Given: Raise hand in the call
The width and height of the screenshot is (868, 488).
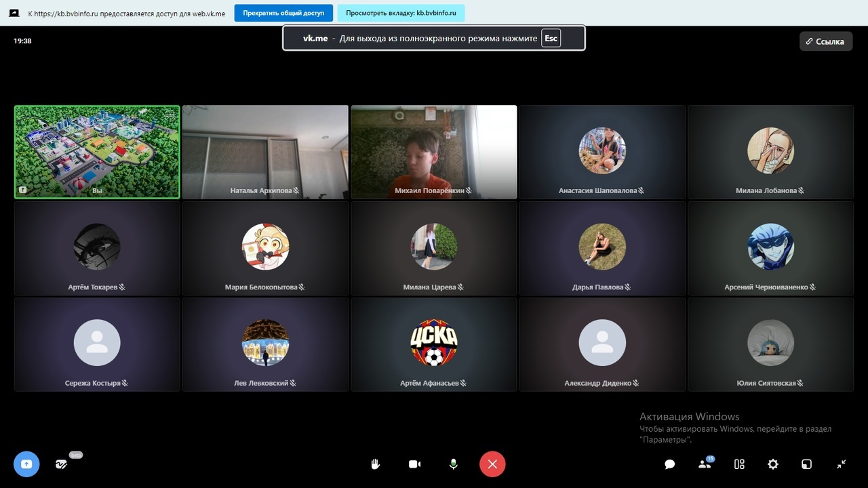Looking at the screenshot, I should (375, 464).
